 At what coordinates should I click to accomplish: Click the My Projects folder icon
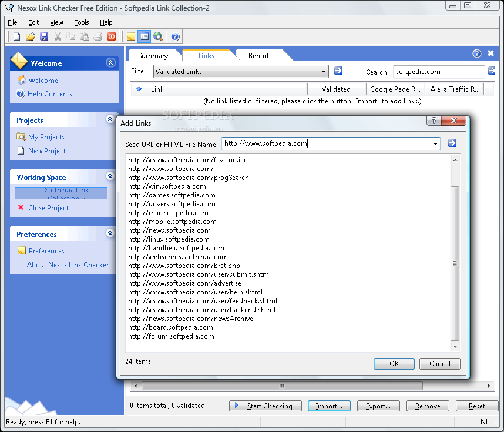pyautogui.click(x=21, y=137)
